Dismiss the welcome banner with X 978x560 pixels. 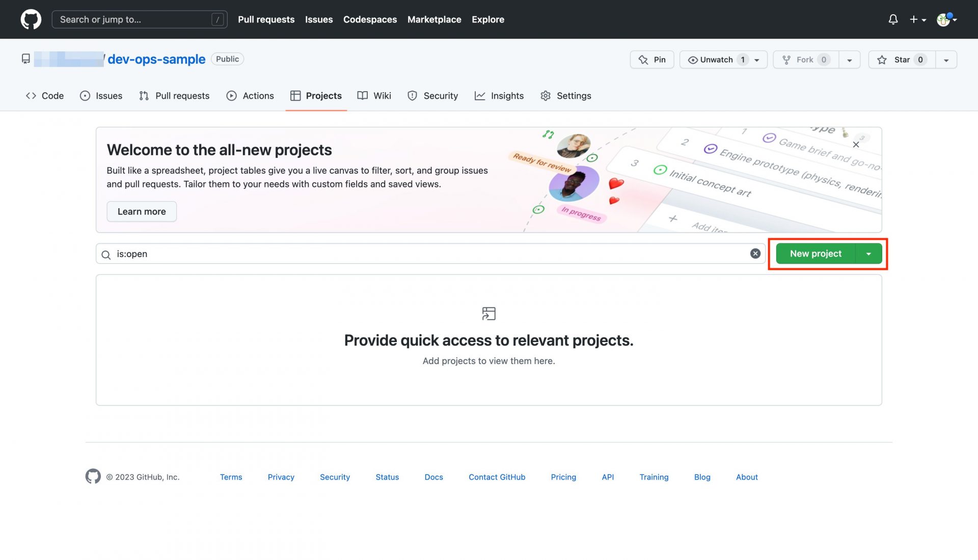click(x=856, y=145)
